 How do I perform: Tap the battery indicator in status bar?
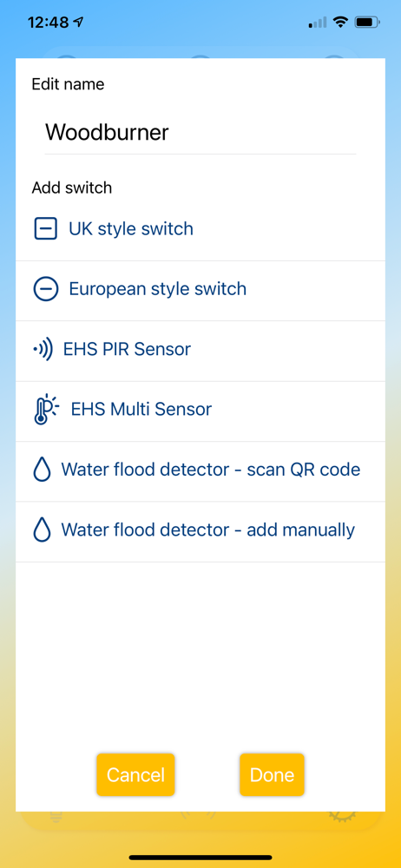[368, 23]
